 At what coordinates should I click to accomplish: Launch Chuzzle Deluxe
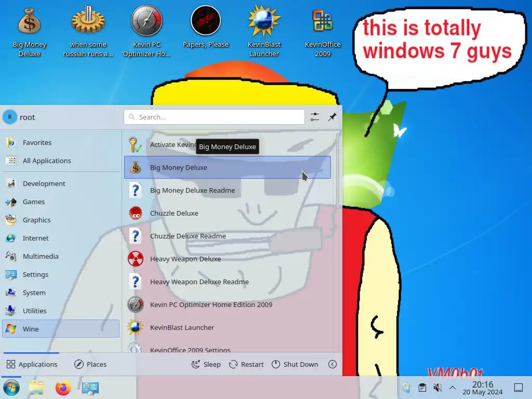228,213
